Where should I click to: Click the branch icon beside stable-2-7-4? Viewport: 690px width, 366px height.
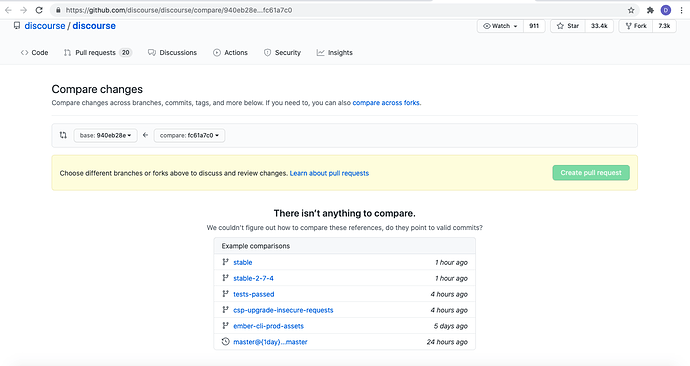point(225,278)
